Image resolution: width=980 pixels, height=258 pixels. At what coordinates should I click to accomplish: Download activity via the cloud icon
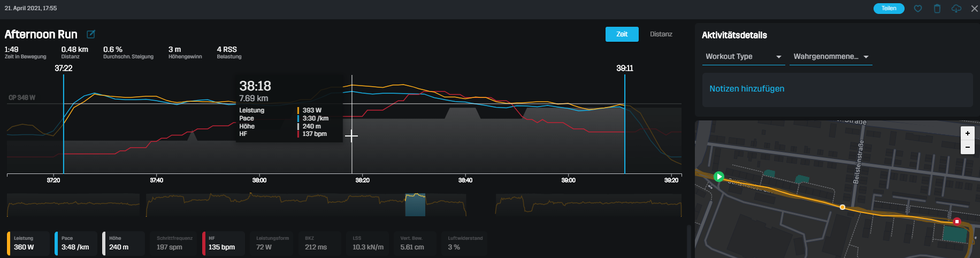(956, 9)
